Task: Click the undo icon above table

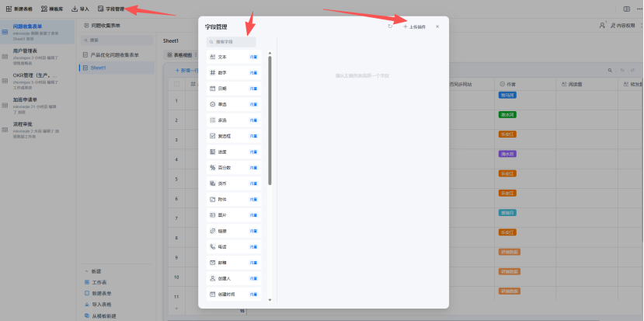Action: [x=621, y=70]
